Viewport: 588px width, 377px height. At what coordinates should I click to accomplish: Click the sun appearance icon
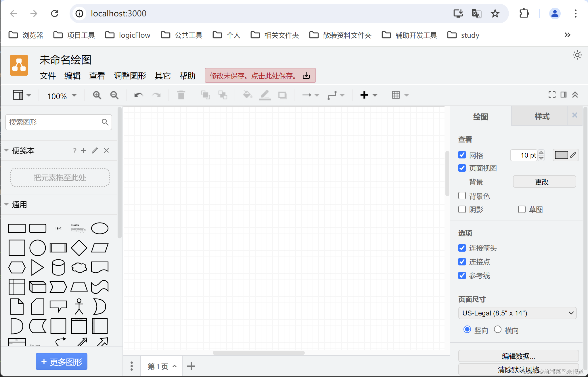(x=577, y=55)
